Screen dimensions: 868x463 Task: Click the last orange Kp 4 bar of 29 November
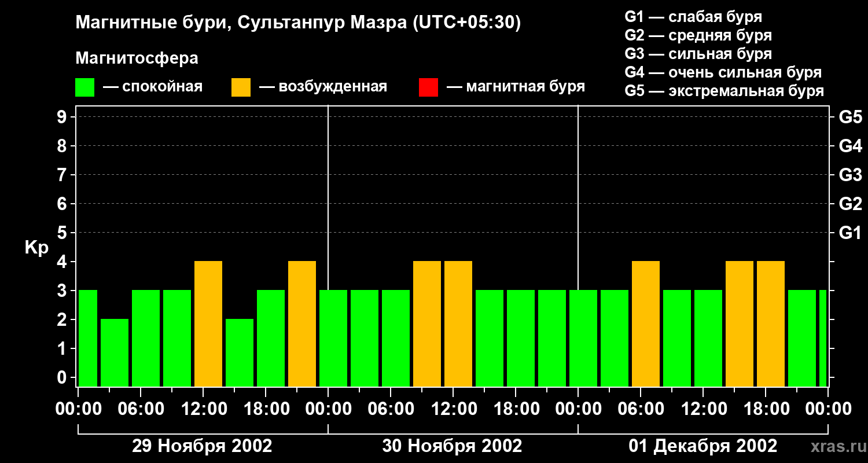click(x=302, y=324)
